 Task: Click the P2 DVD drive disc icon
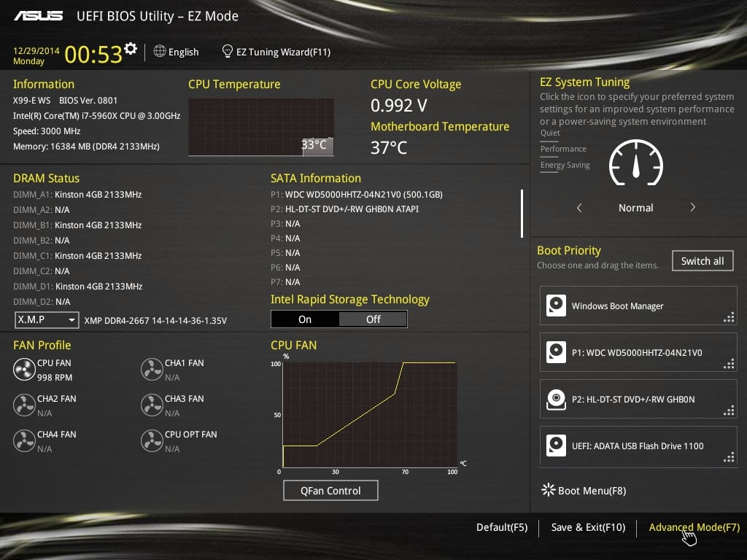click(x=556, y=399)
